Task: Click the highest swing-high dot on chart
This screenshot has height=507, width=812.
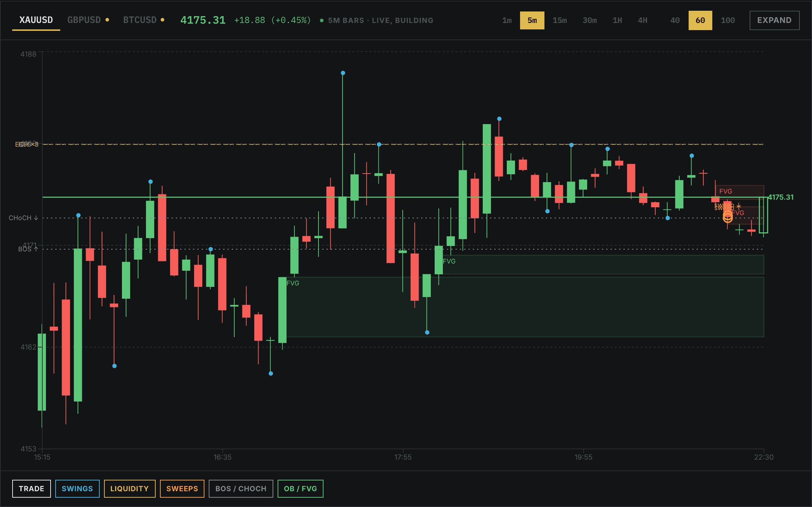Action: tap(343, 73)
